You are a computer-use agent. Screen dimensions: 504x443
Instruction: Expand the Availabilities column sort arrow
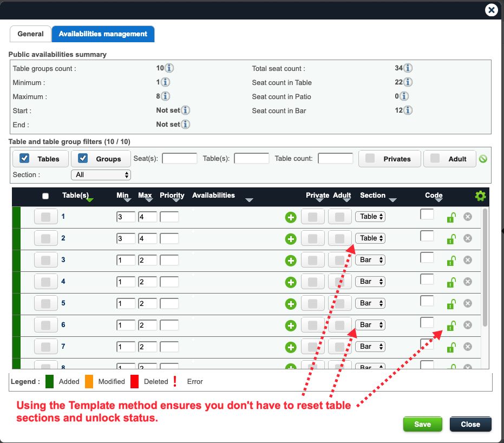[250, 200]
